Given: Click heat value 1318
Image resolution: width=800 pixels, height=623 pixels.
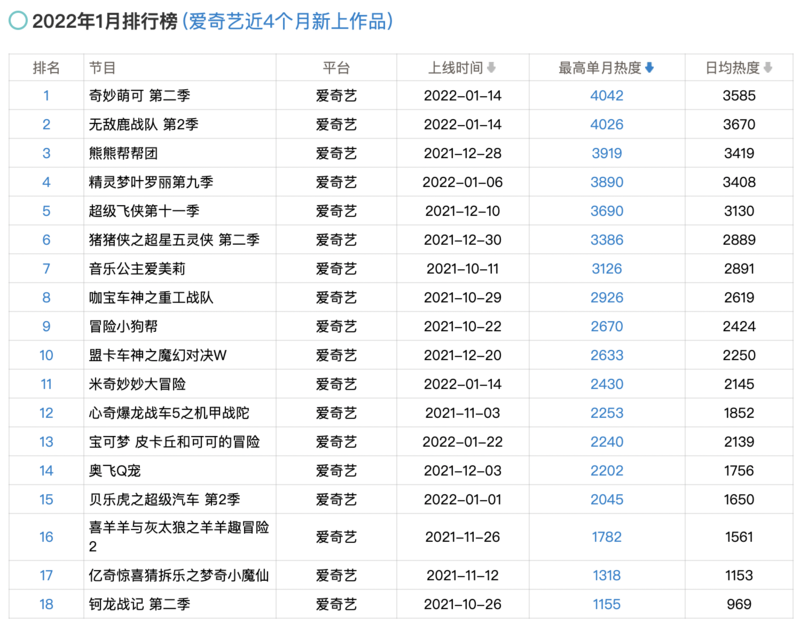Looking at the screenshot, I should [x=607, y=576].
